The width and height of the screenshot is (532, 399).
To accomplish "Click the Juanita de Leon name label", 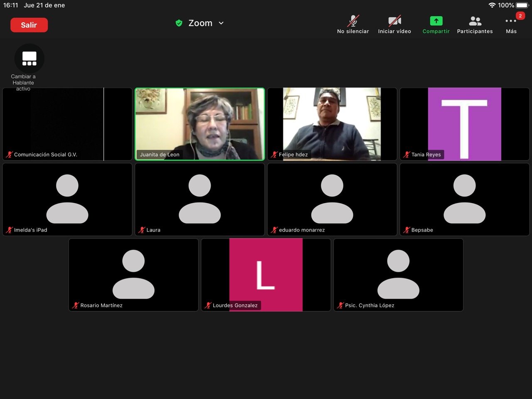I will (x=160, y=155).
